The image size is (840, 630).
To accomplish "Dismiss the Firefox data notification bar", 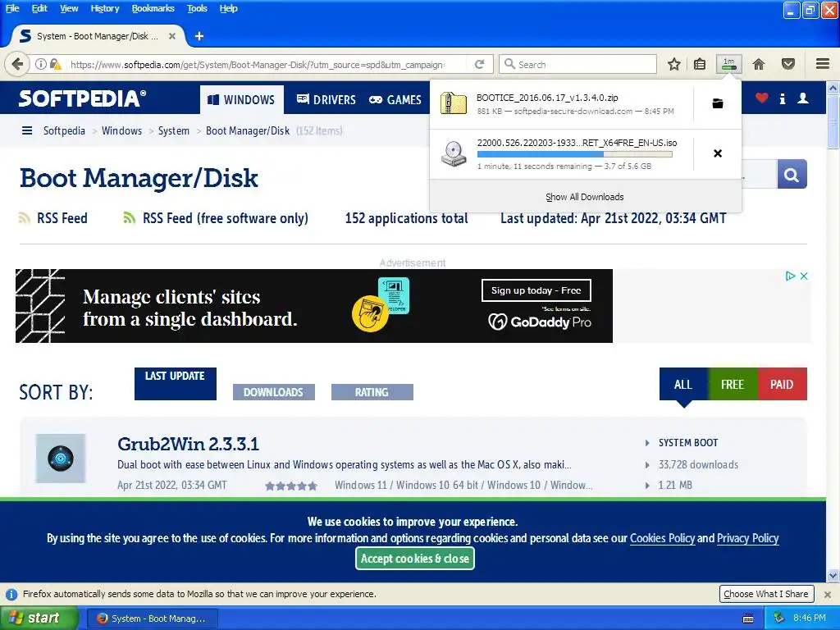I will click(x=827, y=595).
